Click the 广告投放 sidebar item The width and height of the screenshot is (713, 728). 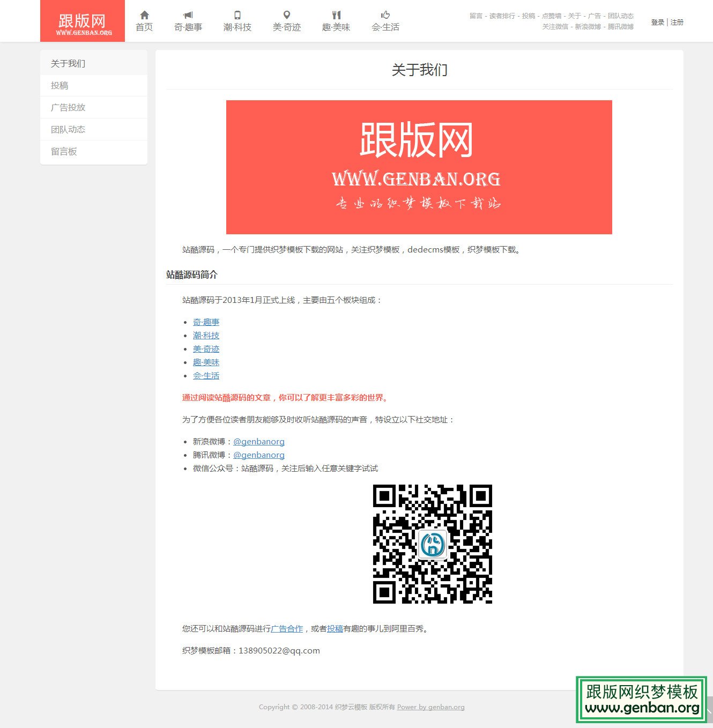coord(68,107)
